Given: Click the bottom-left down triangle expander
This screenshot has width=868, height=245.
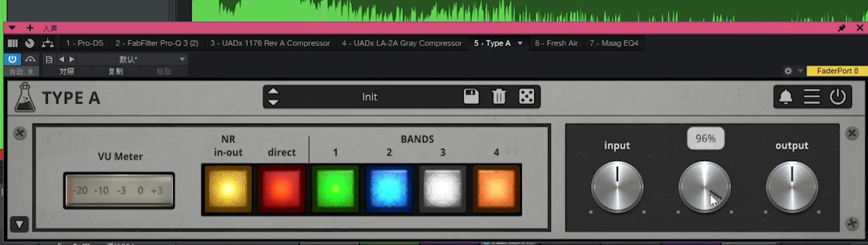Looking at the screenshot, I should point(19,224).
